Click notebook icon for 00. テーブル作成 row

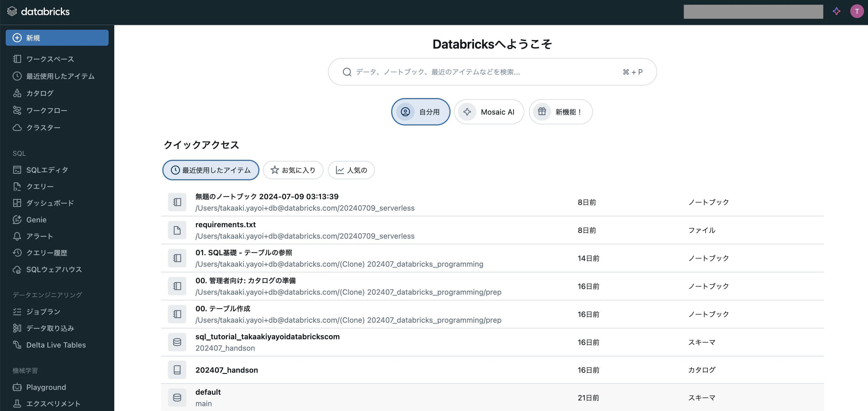point(177,314)
